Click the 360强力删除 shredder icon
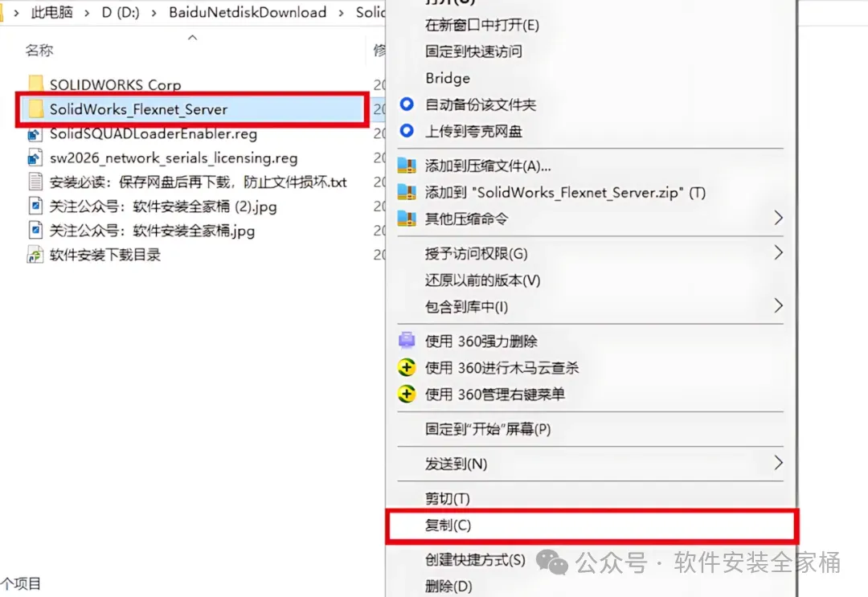The image size is (868, 597). click(407, 340)
